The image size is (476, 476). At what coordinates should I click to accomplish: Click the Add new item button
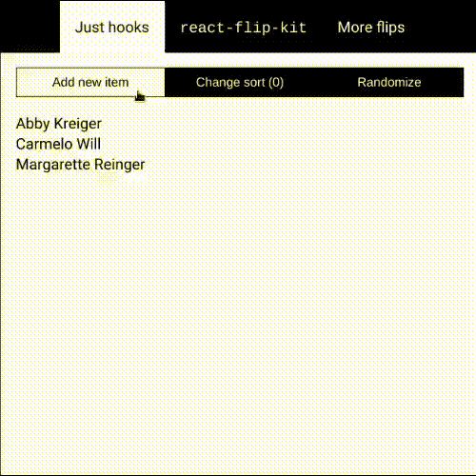pyautogui.click(x=90, y=82)
